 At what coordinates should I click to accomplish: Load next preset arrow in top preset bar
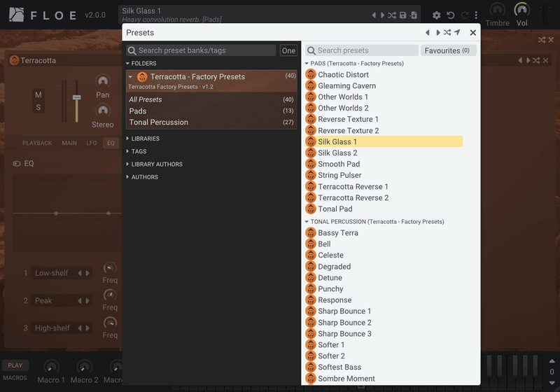[382, 15]
